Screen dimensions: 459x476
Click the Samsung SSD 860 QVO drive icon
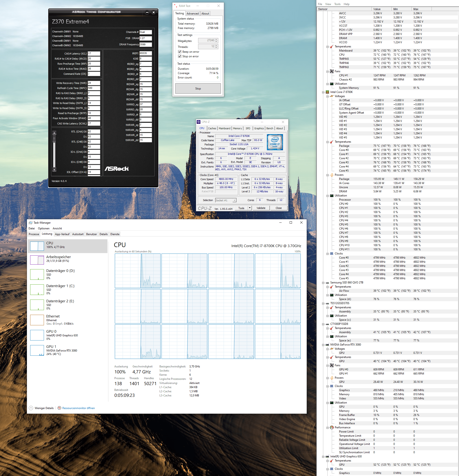(x=327, y=283)
